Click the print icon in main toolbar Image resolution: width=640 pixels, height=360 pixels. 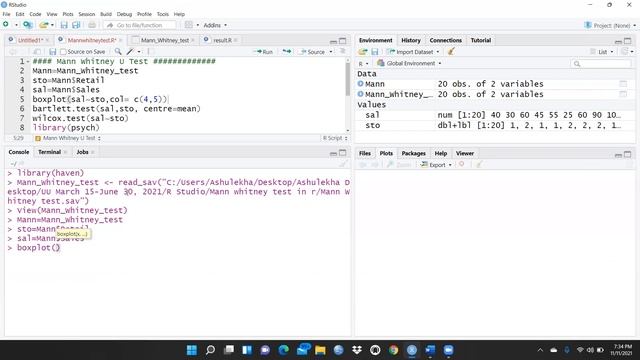coord(92,25)
